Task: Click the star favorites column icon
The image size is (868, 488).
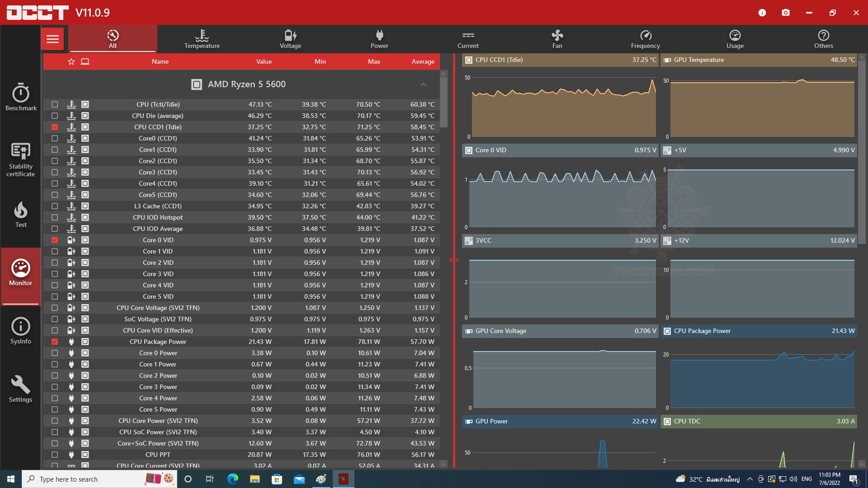Action: click(x=71, y=61)
